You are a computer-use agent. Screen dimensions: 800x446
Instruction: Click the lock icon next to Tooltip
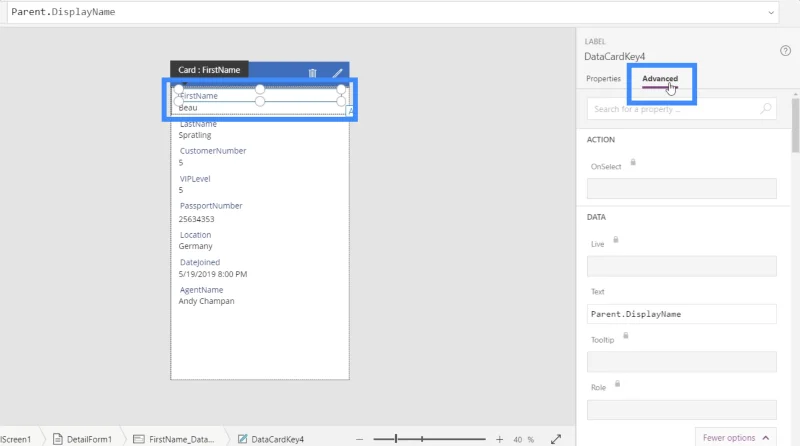pos(626,336)
